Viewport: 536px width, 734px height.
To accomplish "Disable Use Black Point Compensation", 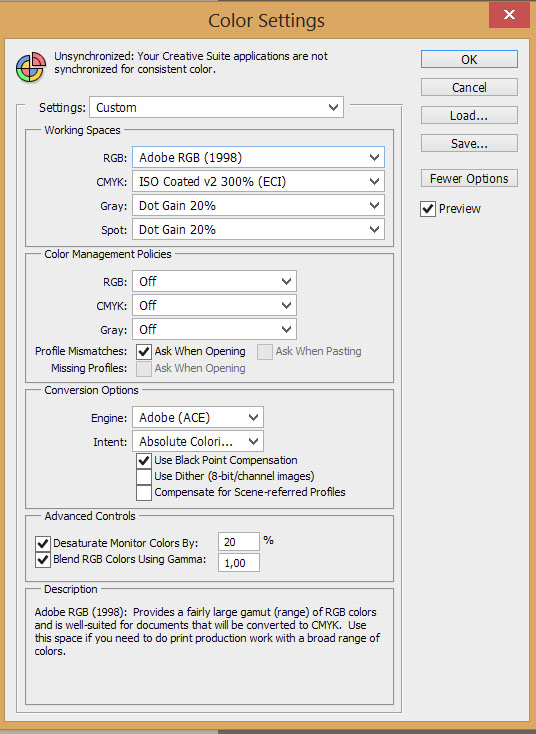I will pyautogui.click(x=144, y=461).
